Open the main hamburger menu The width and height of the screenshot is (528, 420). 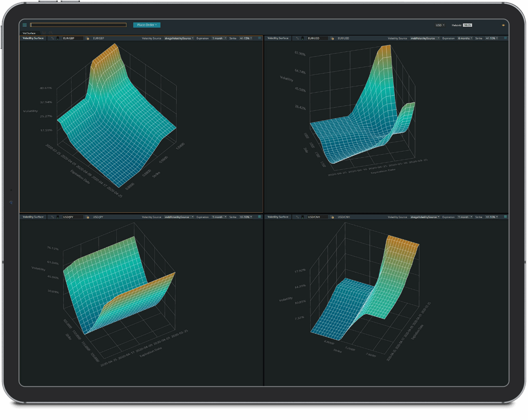(x=25, y=25)
